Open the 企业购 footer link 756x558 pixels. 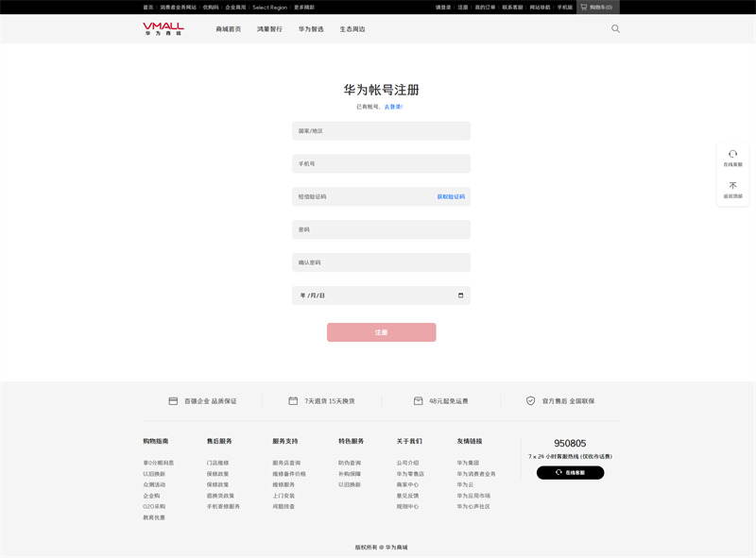151,496
